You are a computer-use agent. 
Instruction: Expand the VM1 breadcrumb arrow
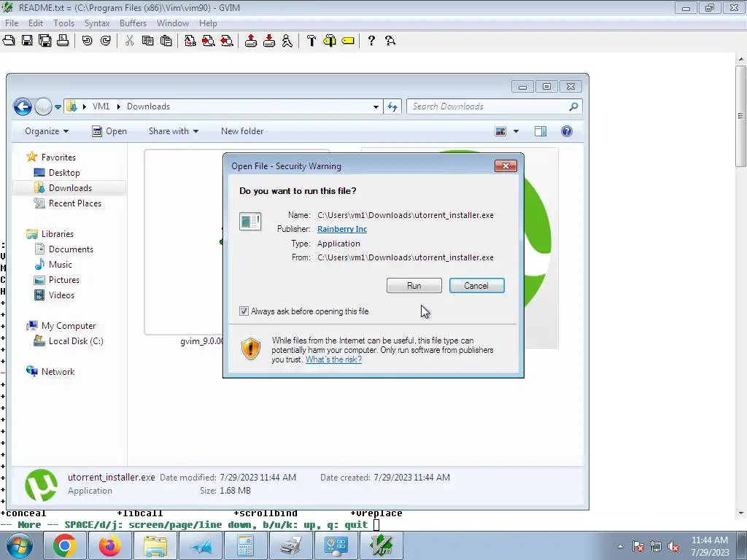click(119, 106)
